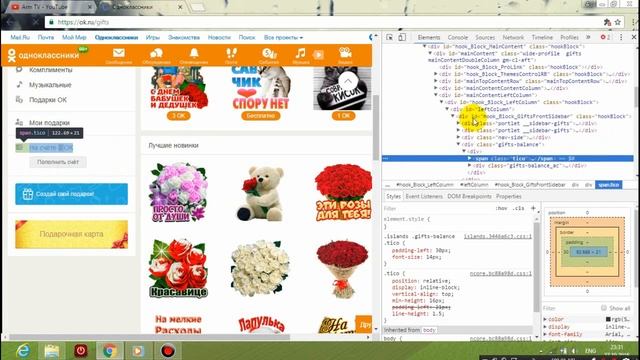The width and height of the screenshot is (640, 360).
Task: Click Компименты sidebar item icon
Action: [19, 70]
